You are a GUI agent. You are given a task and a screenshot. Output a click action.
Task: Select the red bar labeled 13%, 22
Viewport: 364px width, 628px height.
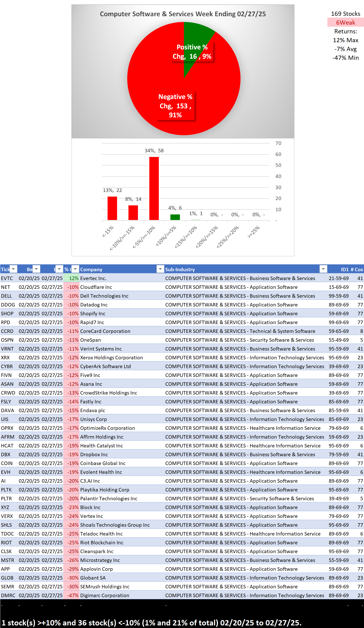112,208
